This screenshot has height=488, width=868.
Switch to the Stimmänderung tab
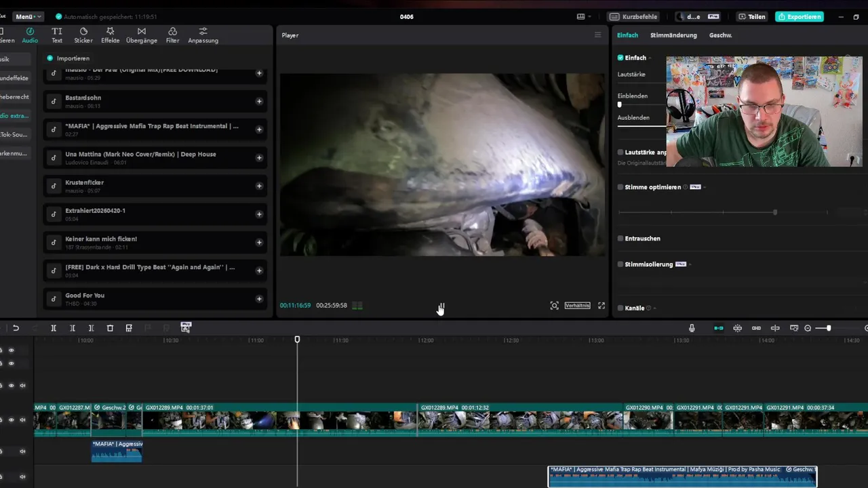pos(673,35)
